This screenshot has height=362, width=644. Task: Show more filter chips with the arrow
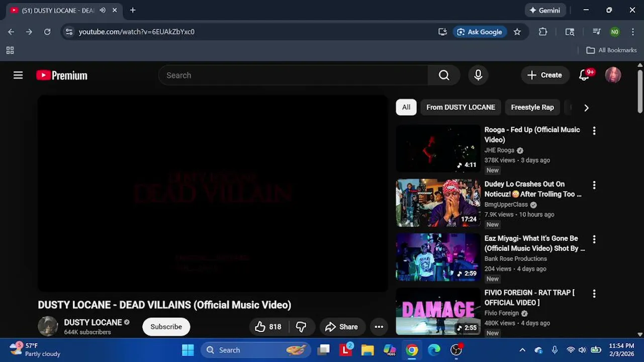pos(586,108)
